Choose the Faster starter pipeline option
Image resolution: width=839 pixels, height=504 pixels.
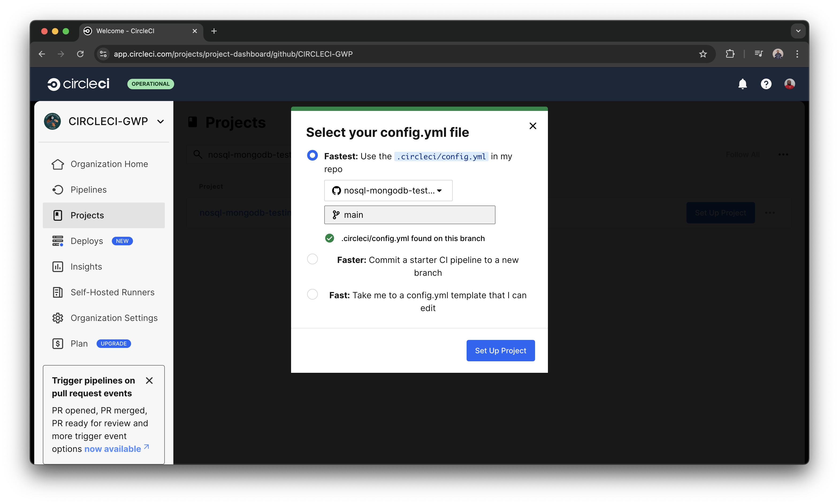click(x=312, y=259)
